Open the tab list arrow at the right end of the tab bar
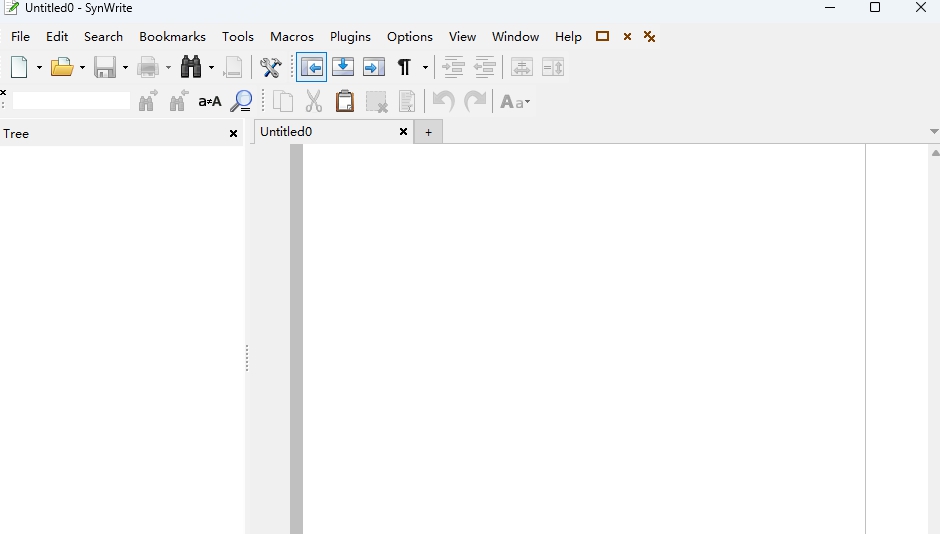940x534 pixels. 933,131
